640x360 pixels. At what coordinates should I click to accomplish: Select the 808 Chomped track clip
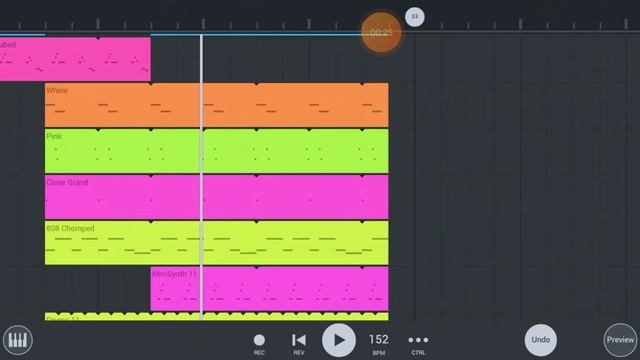click(x=217, y=243)
